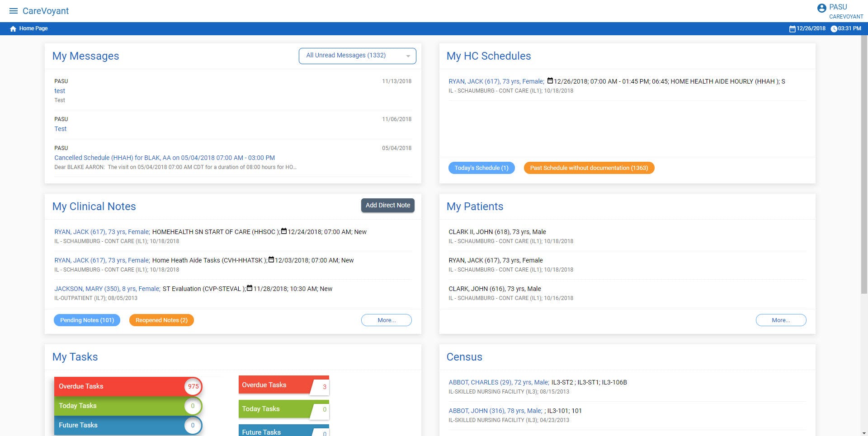Click calendar icon in ST Evaluation note
The height and width of the screenshot is (436, 868).
click(x=249, y=288)
